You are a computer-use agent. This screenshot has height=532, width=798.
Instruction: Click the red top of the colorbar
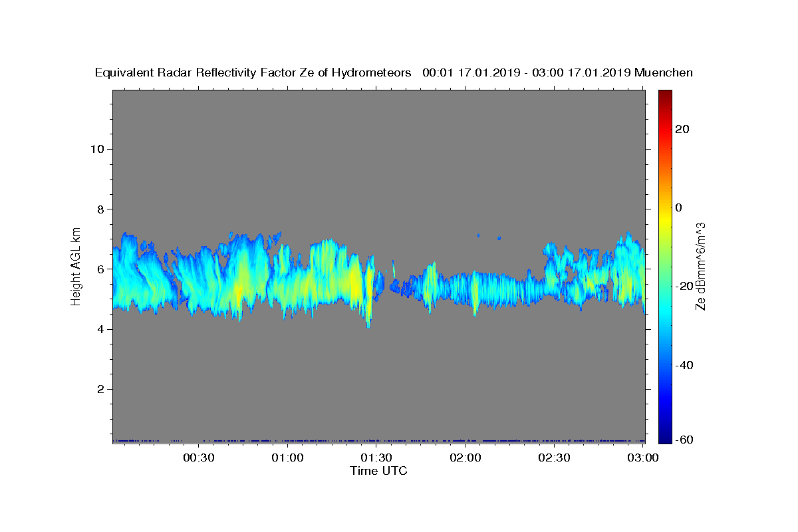click(665, 95)
